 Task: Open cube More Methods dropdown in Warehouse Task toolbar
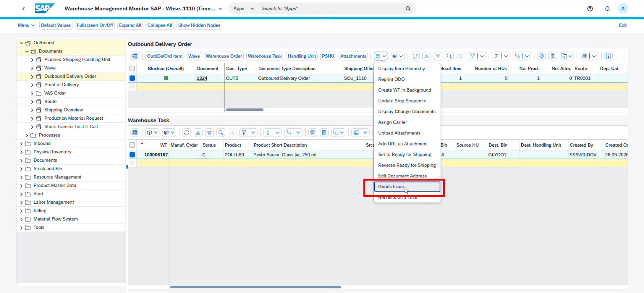pos(152,133)
